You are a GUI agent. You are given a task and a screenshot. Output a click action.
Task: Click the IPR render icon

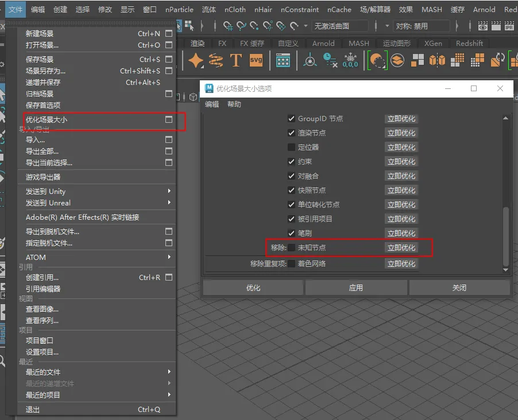click(x=509, y=26)
